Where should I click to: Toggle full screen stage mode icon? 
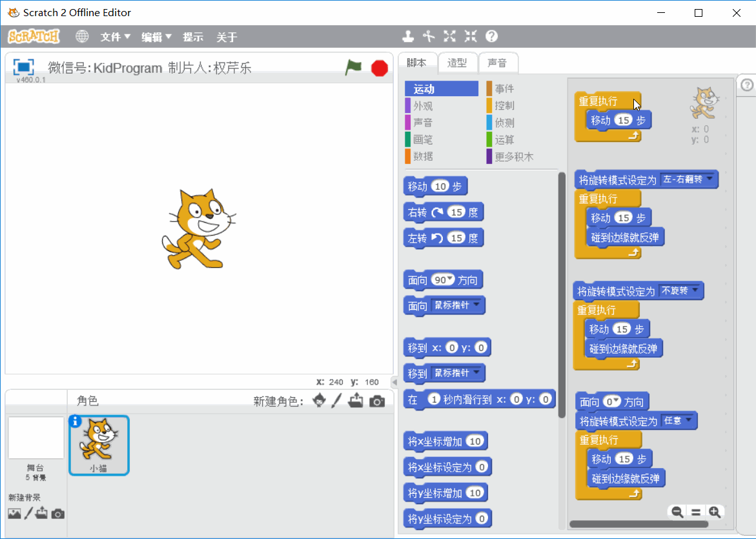(23, 66)
